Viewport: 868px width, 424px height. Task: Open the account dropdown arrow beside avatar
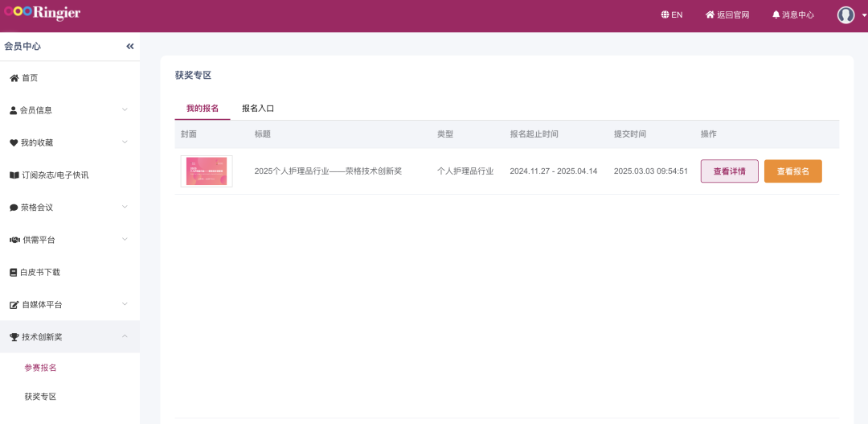coord(864,15)
